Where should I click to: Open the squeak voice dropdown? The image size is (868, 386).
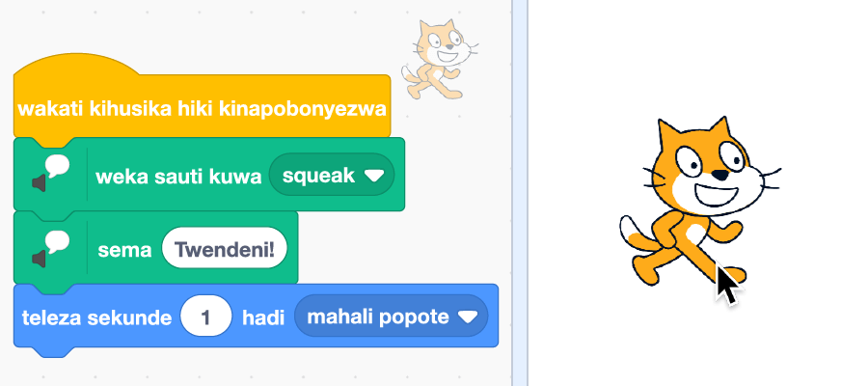[332, 175]
